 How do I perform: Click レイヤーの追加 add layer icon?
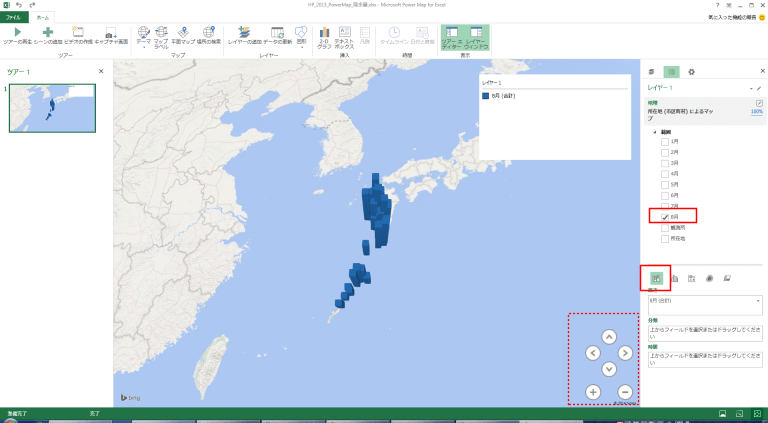[244, 35]
